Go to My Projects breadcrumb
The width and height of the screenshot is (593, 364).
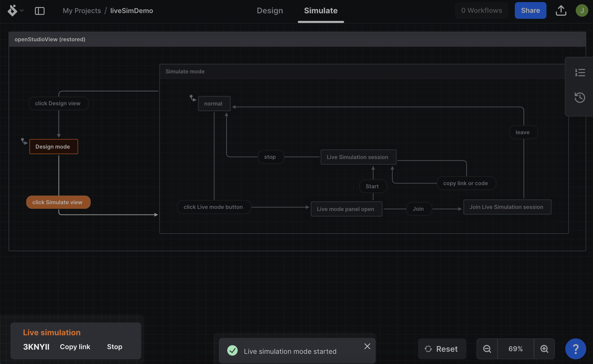[x=82, y=11]
